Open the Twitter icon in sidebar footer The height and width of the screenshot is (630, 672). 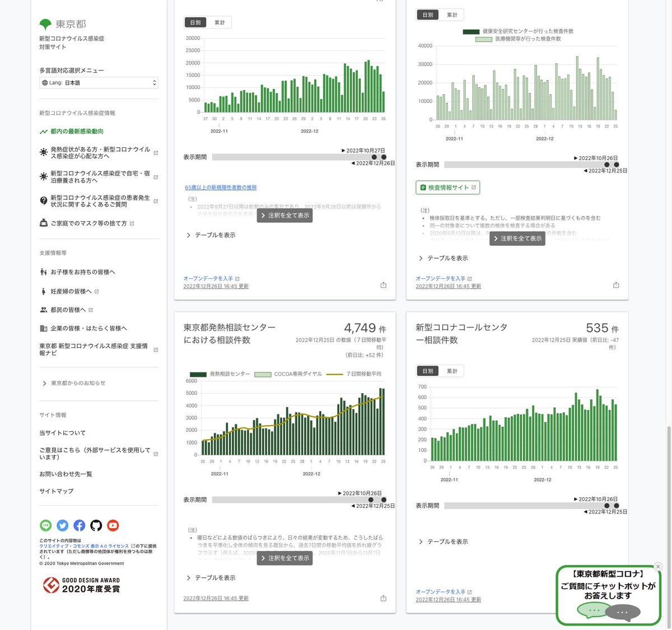click(x=63, y=525)
